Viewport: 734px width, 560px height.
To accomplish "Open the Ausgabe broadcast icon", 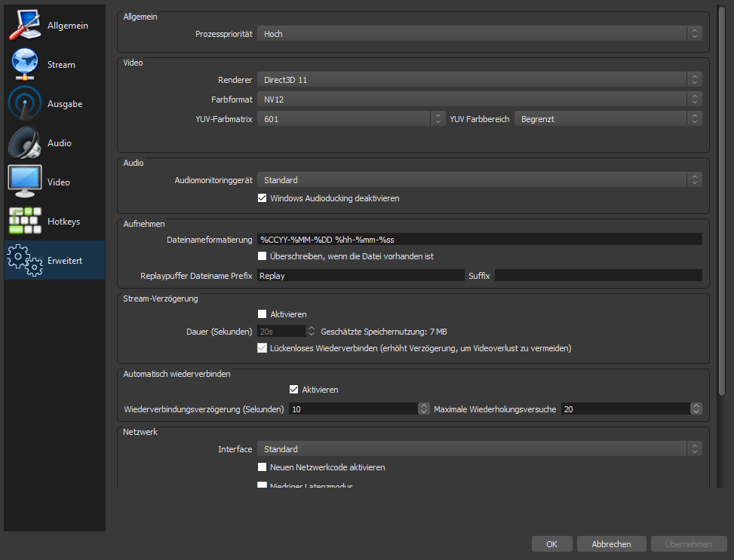I will pyautogui.click(x=24, y=104).
